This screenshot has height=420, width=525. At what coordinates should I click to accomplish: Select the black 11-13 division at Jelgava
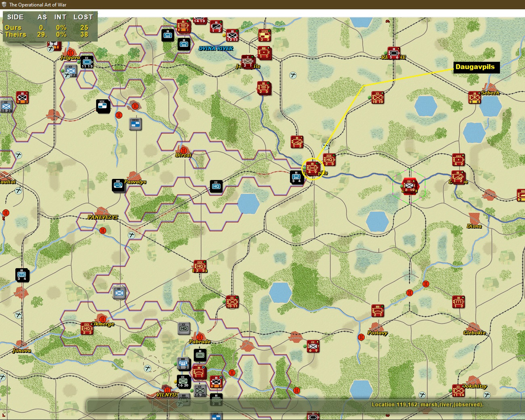[x=87, y=62]
